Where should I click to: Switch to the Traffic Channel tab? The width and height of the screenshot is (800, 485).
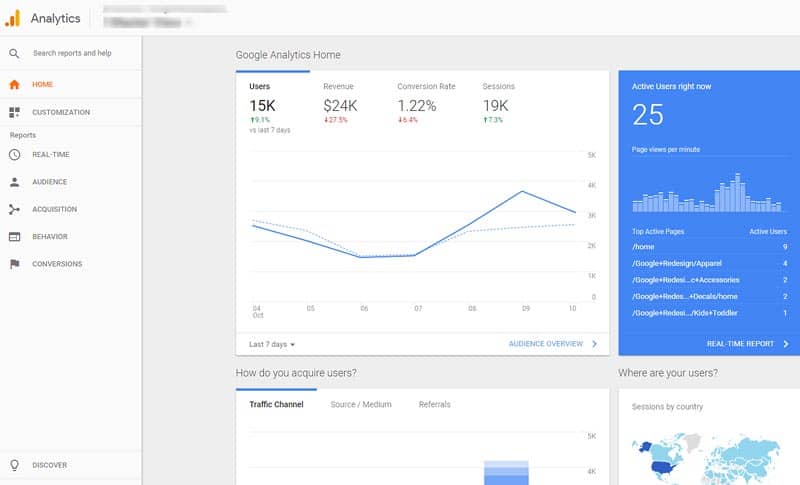[x=276, y=404]
